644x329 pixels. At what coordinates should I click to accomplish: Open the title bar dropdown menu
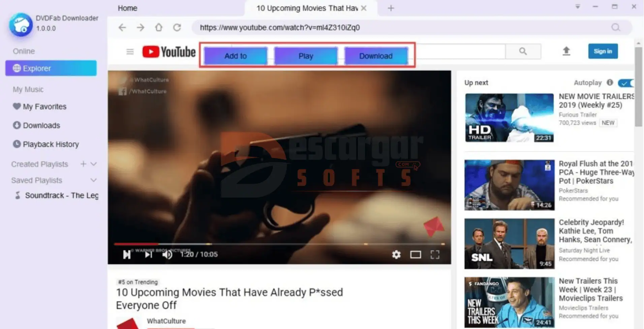pos(577,7)
